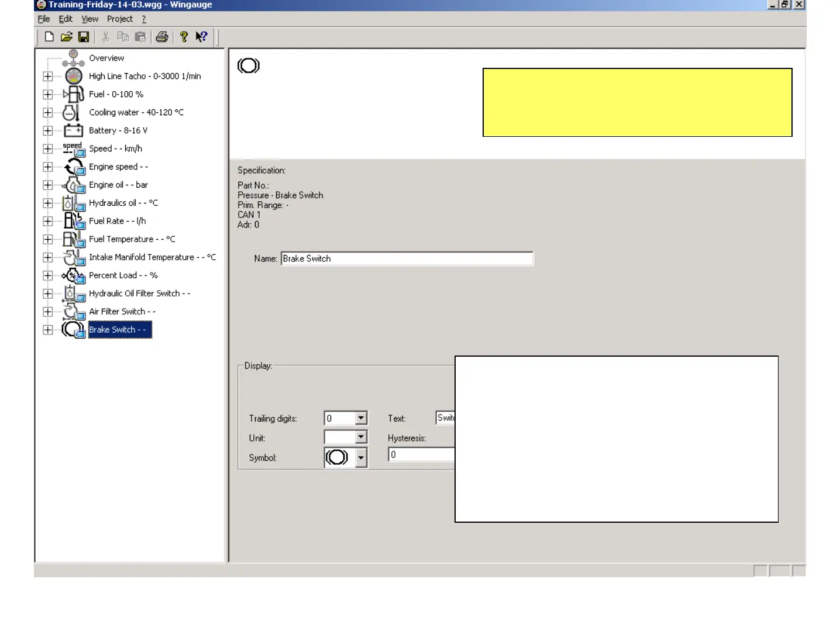Click the Cooling water thermometer icon
Viewport: 840px width, 628px height.
tap(71, 112)
